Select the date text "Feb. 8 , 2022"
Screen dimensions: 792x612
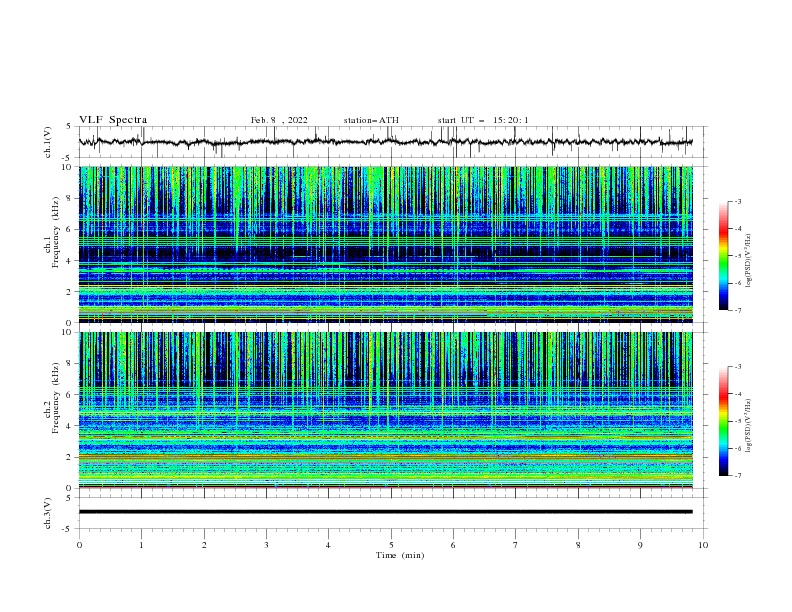pyautogui.click(x=279, y=120)
